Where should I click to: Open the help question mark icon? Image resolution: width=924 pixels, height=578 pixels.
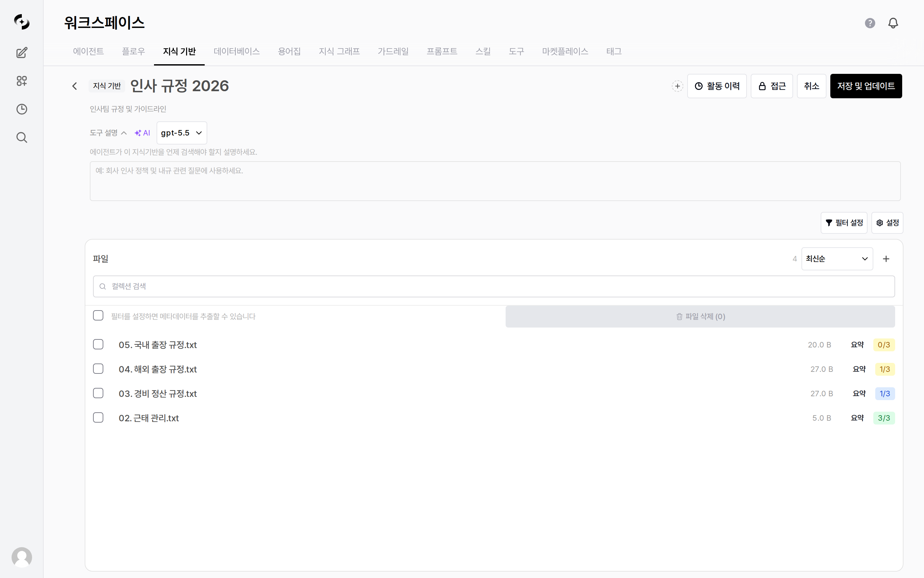870,23
